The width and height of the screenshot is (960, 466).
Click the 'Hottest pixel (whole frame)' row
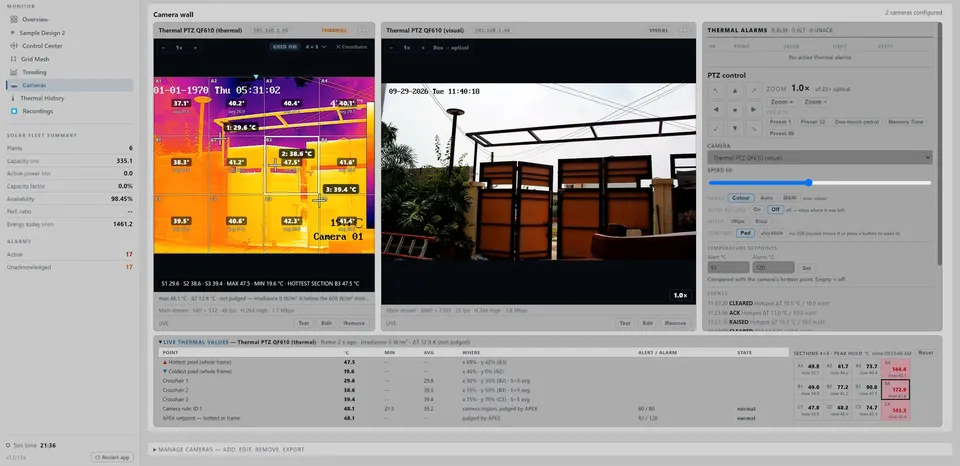point(474,362)
